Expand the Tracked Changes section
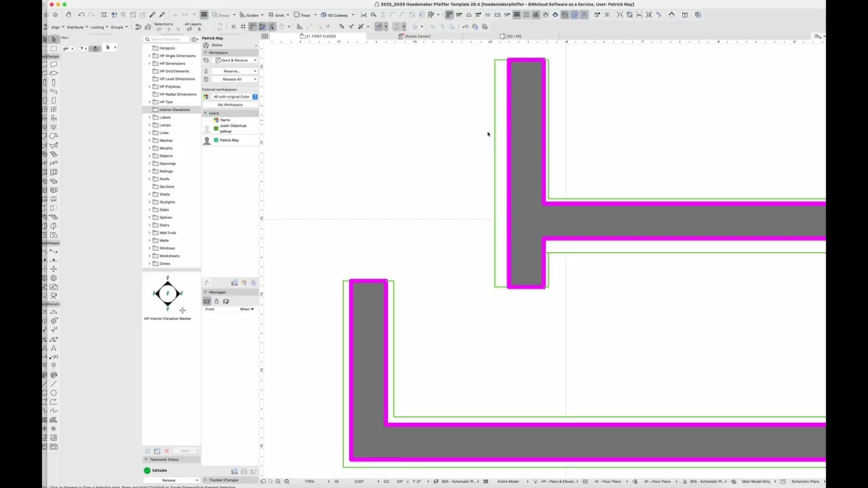Screen dimensions: 868x488 (205, 480)
